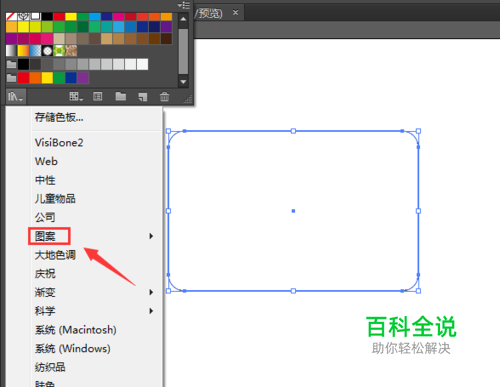Open the VisiBone2 swatch library

click(59, 143)
